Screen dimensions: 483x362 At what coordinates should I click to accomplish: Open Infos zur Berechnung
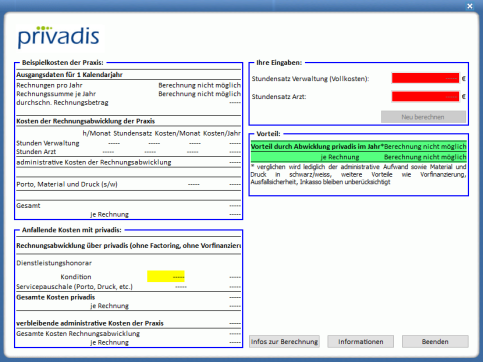coord(284,342)
